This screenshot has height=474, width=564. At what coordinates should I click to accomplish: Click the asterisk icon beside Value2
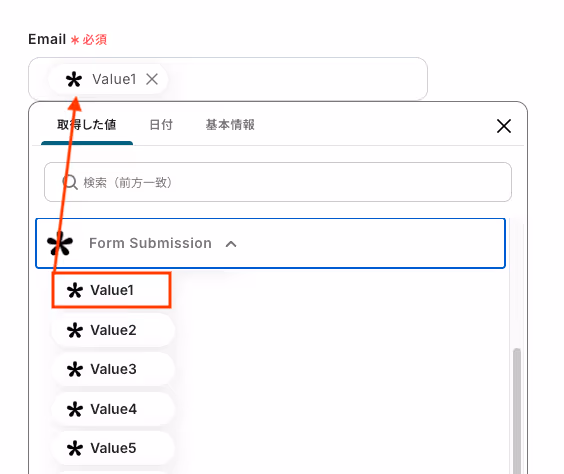(x=75, y=330)
